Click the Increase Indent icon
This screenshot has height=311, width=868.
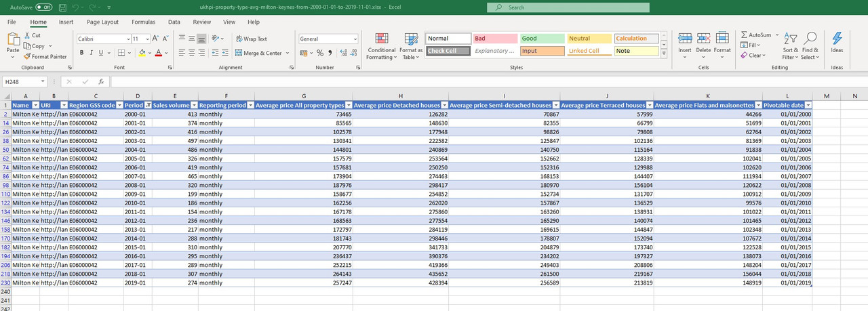224,52
